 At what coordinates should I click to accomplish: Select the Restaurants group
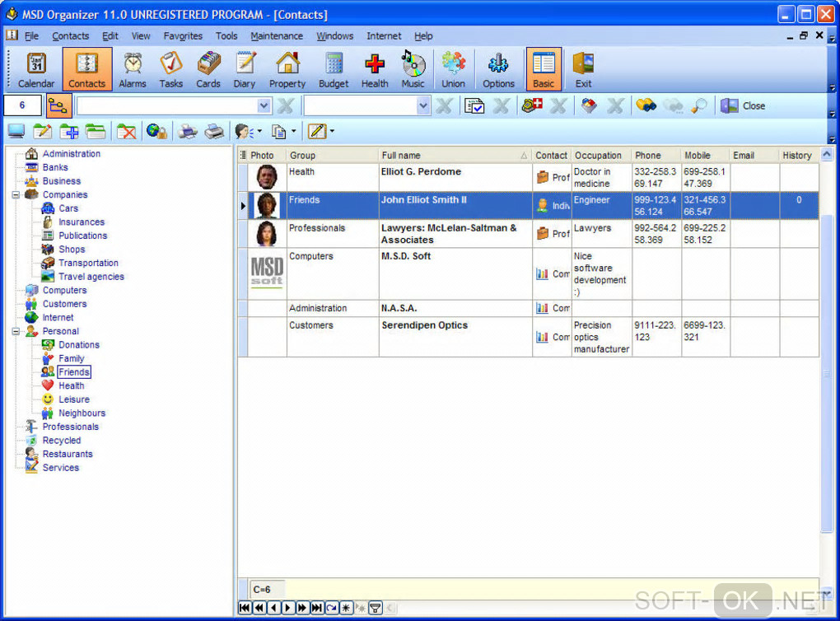tap(68, 454)
